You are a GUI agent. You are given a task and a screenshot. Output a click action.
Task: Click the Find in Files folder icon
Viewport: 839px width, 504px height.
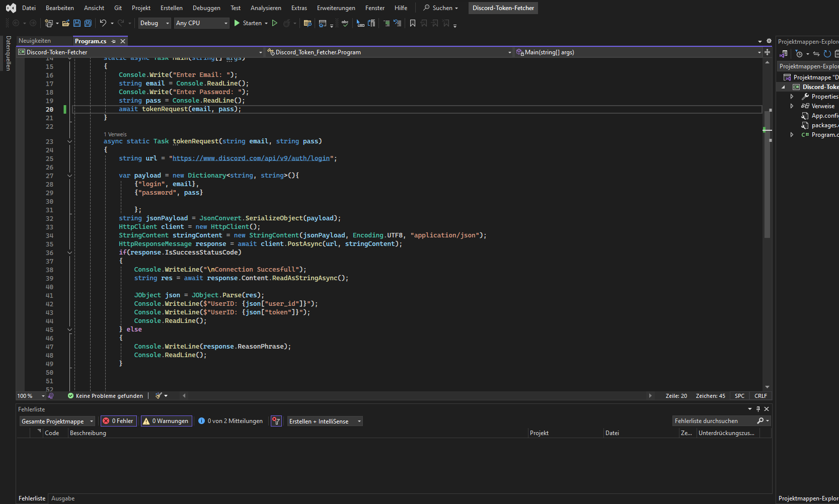(x=308, y=23)
